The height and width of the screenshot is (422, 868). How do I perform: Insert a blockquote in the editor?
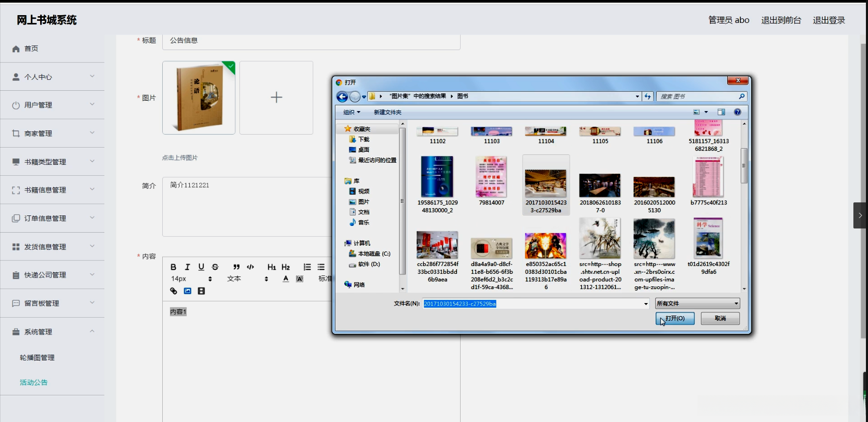point(236,267)
